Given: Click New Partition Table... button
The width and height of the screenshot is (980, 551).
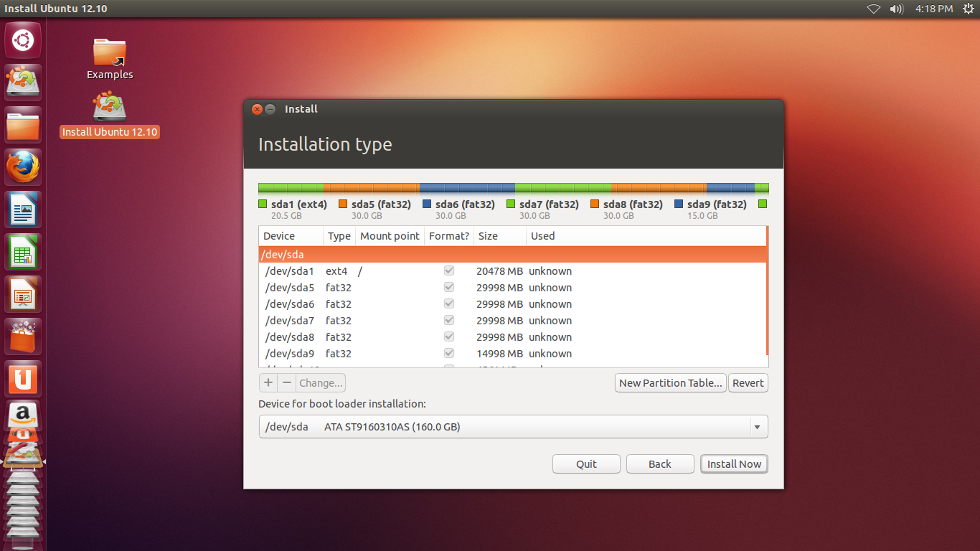Looking at the screenshot, I should click(x=671, y=382).
